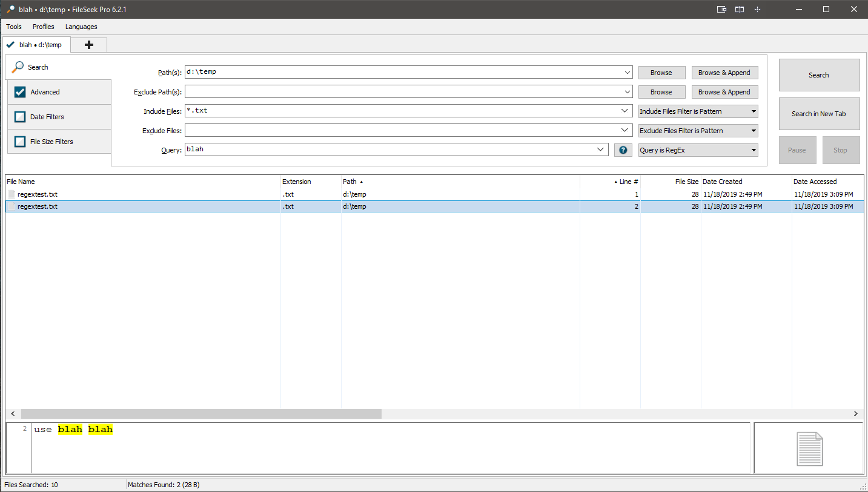The image size is (868, 492).
Task: Expand the Include Files Filter is Pattern dropdown
Action: tap(698, 111)
